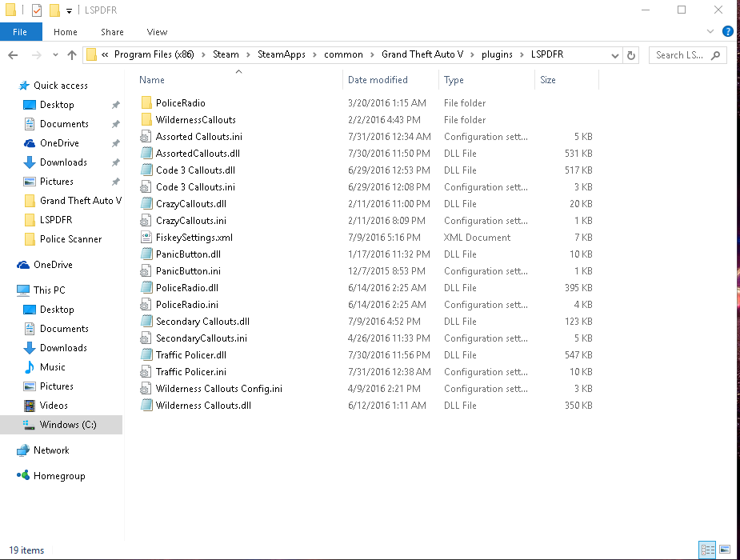Unpin Downloads from Quick access
740x560 pixels.
tap(116, 162)
